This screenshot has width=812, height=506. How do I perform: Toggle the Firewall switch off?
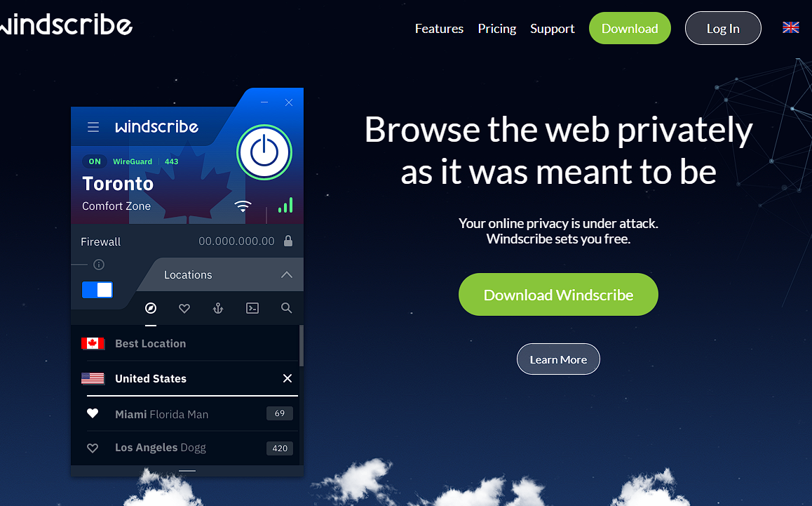97,290
